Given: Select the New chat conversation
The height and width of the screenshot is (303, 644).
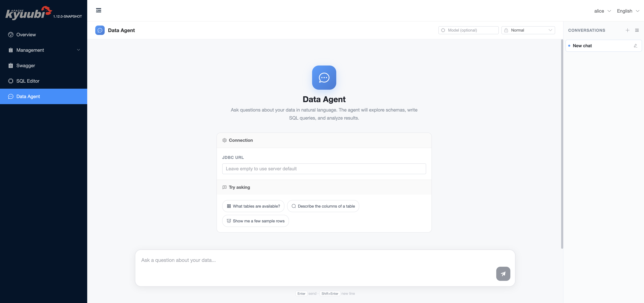Looking at the screenshot, I should (x=604, y=46).
